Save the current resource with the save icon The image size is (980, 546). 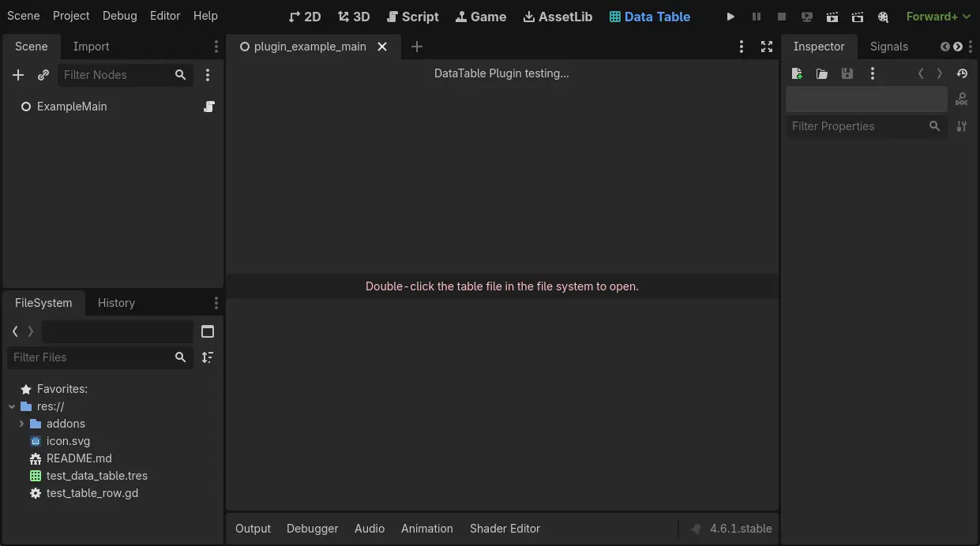(x=847, y=73)
